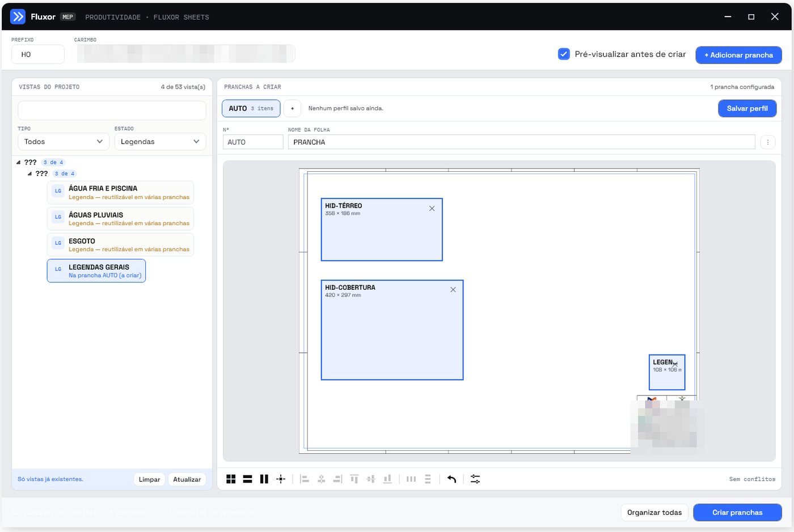Save profile with Salvar perfil

pos(747,108)
